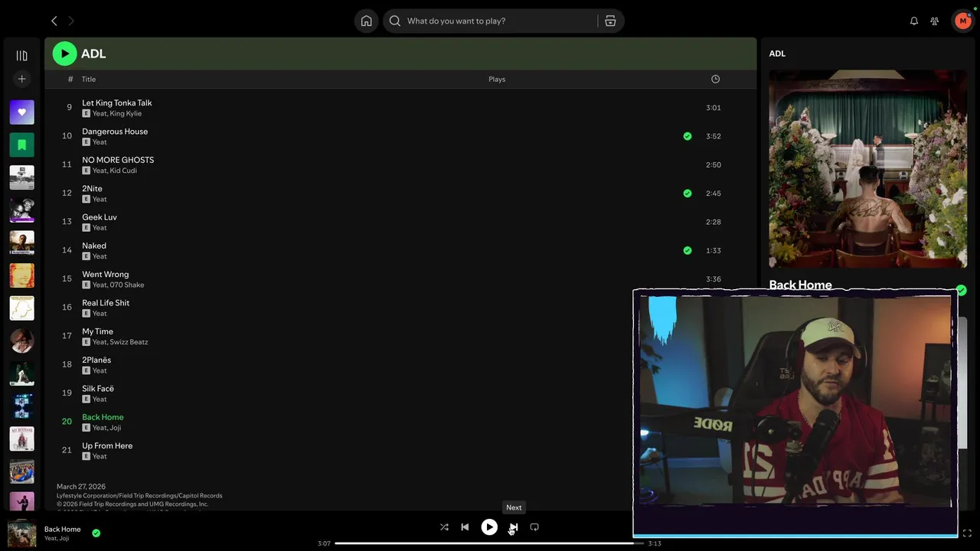Sort by duration clock icon
980x551 pixels.
pos(715,79)
